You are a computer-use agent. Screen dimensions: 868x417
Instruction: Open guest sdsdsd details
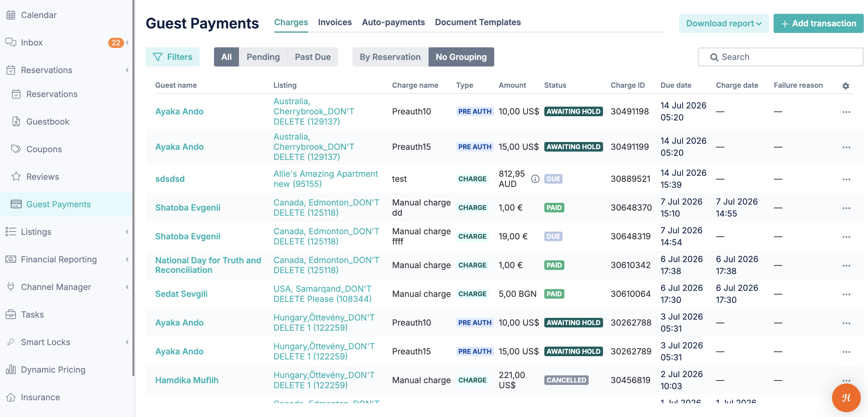point(170,179)
